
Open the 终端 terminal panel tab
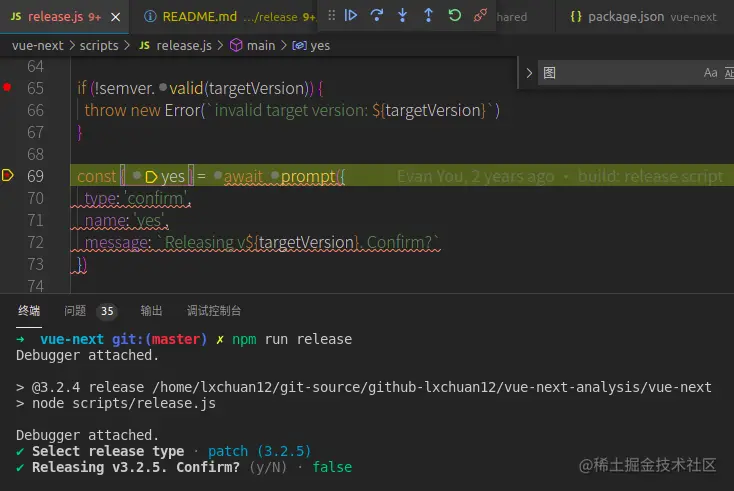tap(29, 311)
